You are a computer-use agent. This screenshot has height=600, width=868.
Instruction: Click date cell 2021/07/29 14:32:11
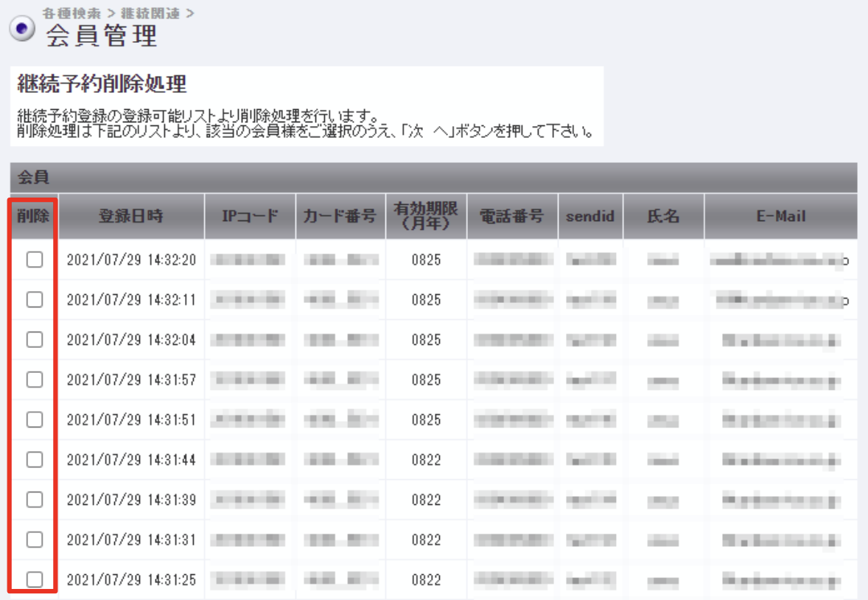131,300
